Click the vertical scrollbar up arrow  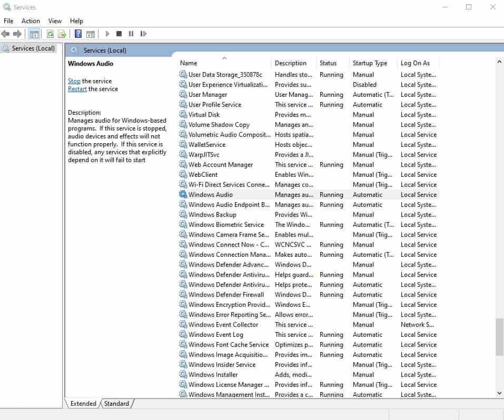(x=499, y=62)
